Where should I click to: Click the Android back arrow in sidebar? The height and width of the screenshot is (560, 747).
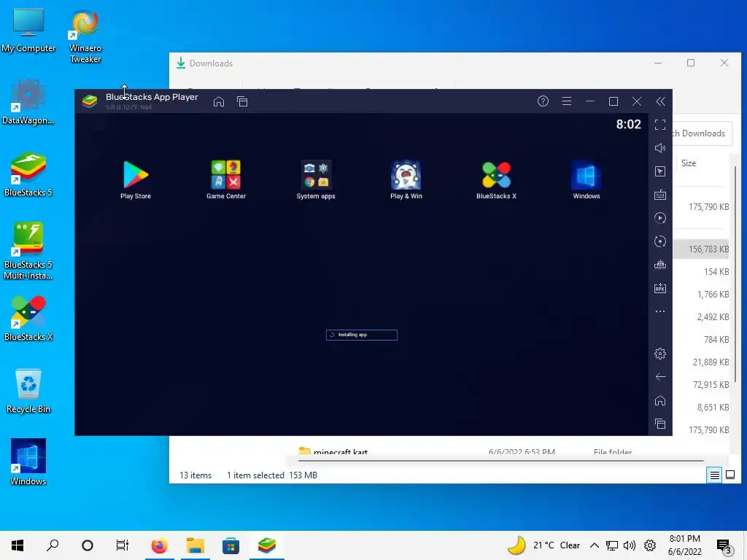[x=660, y=377]
